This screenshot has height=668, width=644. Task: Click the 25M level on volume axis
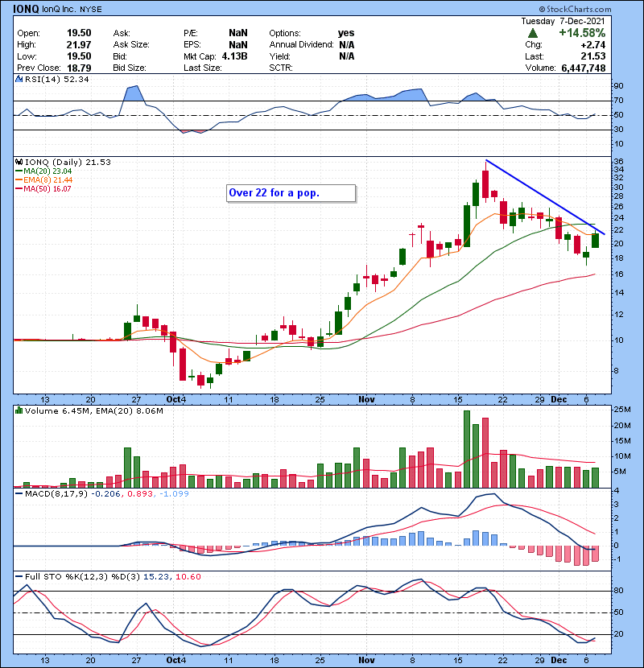[621, 410]
